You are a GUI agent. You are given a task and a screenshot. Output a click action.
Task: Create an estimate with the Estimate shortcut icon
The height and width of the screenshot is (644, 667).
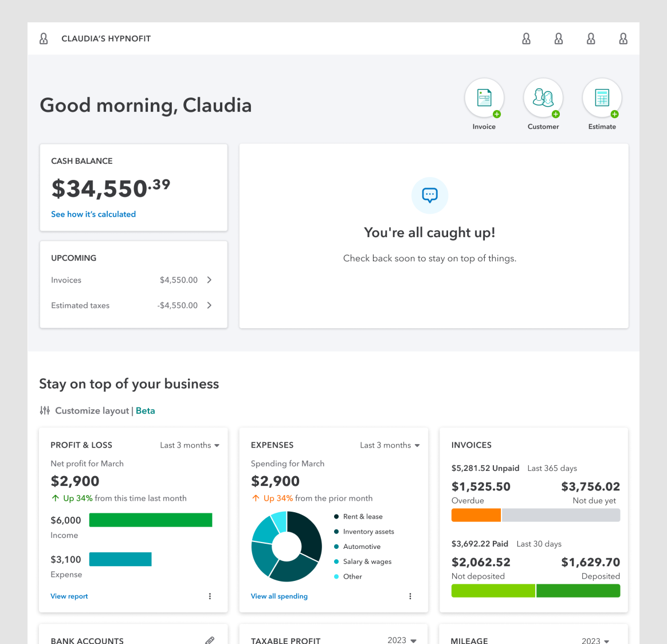(602, 97)
